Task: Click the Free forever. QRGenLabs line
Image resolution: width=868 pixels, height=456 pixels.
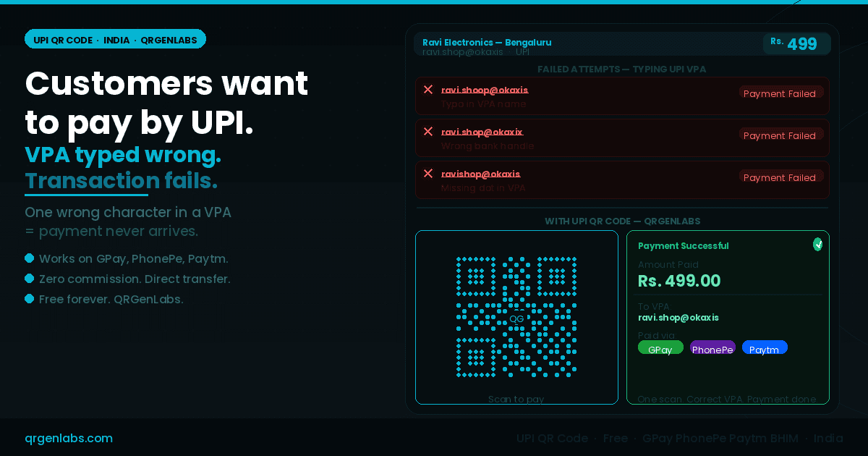Action: click(x=111, y=299)
